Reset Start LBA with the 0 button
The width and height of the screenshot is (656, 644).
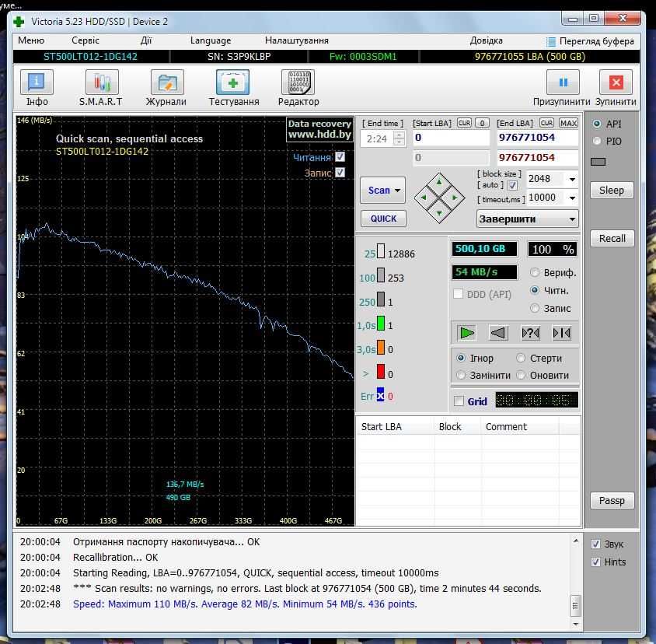point(482,123)
